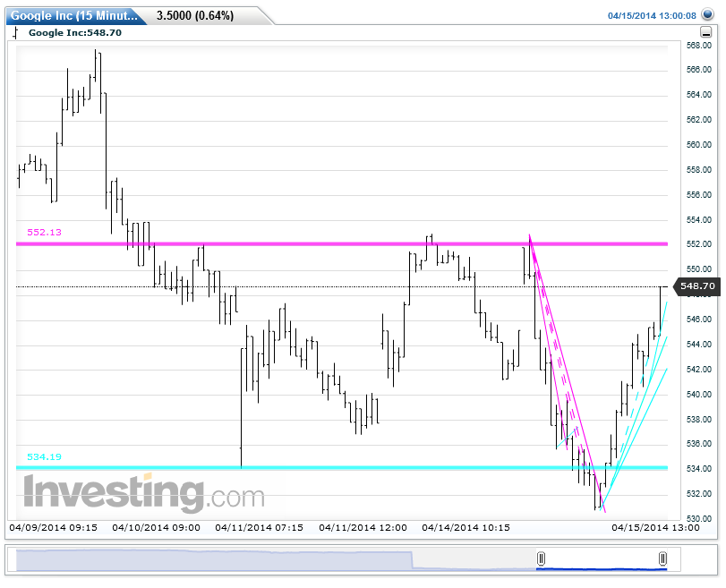Viewport: 726px width, 588px height.
Task: Collapse the chart using minimize button
Action: pyautogui.click(x=705, y=32)
